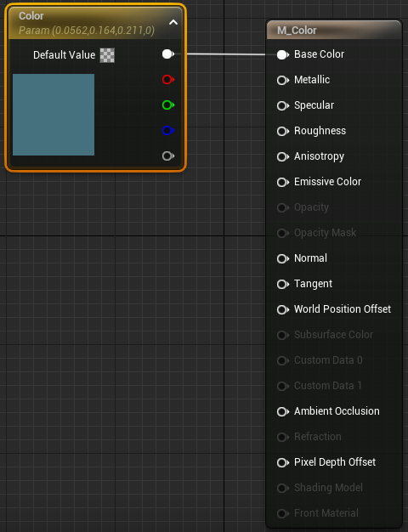Click the teal color preview square

54,115
